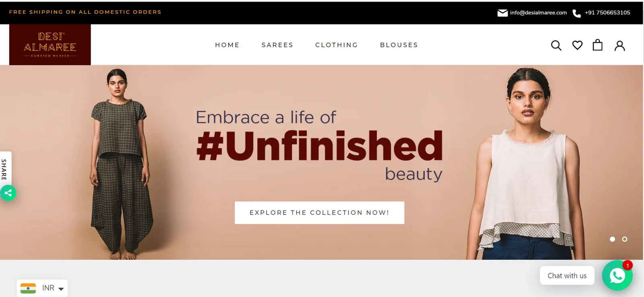Image resolution: width=644 pixels, height=297 pixels.
Task: Select the first banner slide dot
Action: [x=612, y=239]
